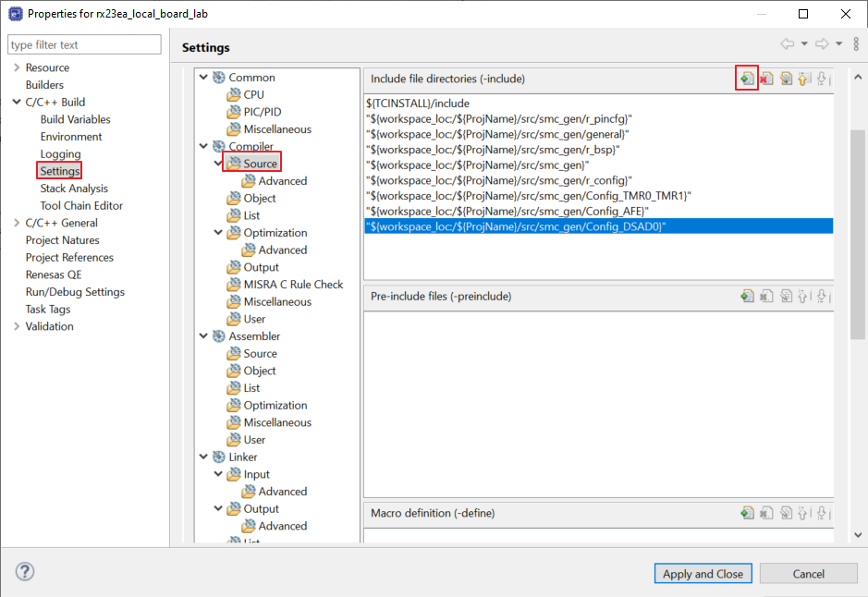Click settings panel scroll down arrow
Image resolution: width=868 pixels, height=597 pixels.
point(858,534)
